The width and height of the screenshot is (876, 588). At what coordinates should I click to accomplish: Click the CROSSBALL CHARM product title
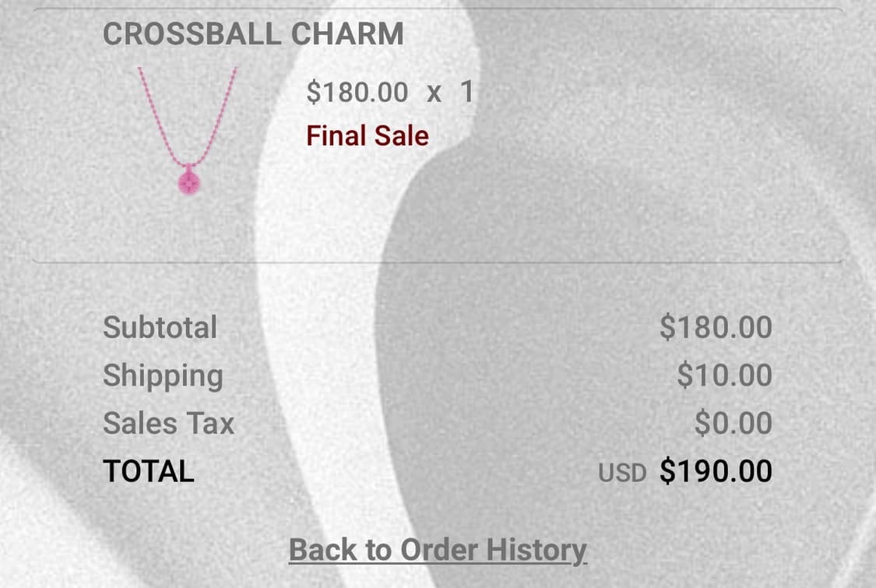(253, 34)
